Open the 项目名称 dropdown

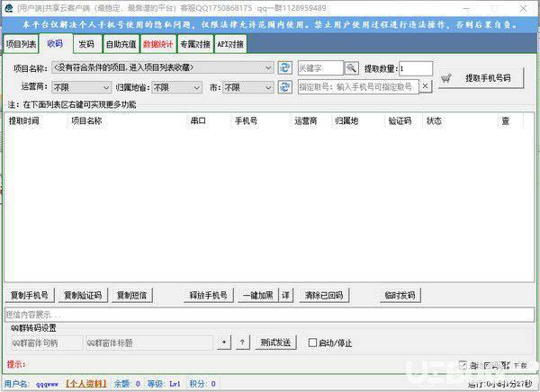[x=163, y=67]
